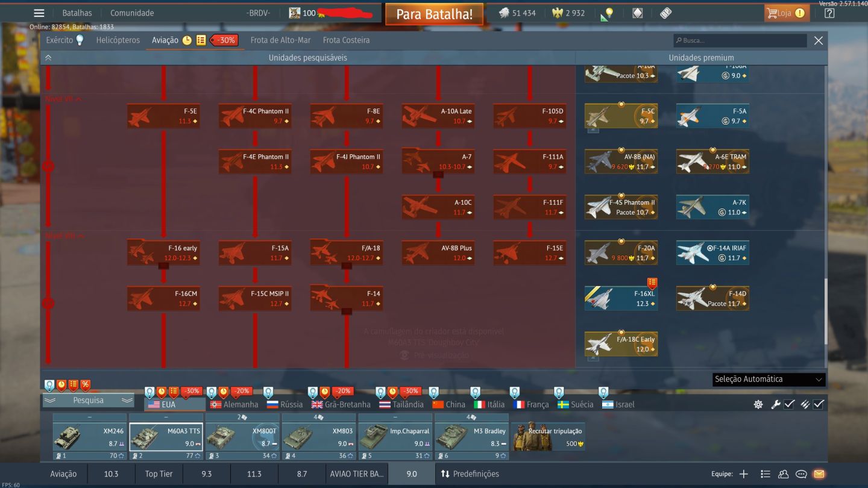Click the Busca search field
This screenshot has width=868, height=488.
(740, 40)
